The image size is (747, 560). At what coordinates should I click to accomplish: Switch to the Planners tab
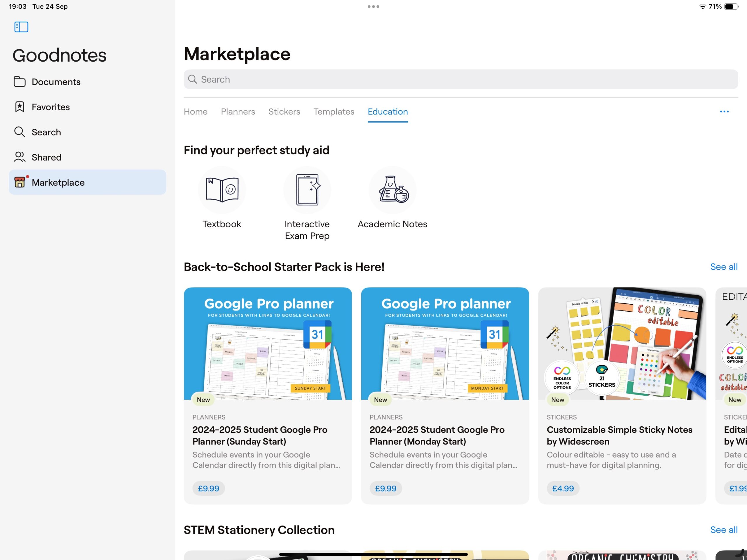click(x=238, y=112)
